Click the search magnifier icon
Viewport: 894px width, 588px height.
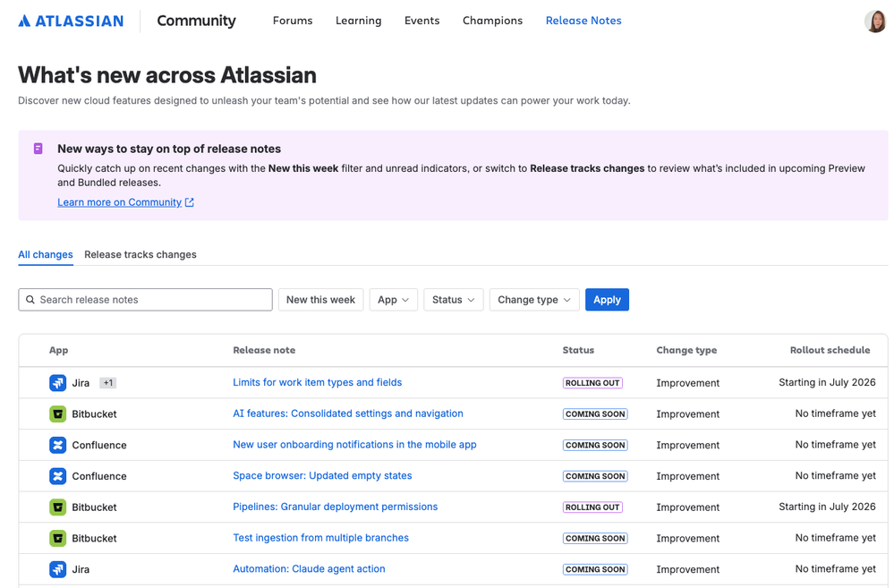click(x=30, y=300)
